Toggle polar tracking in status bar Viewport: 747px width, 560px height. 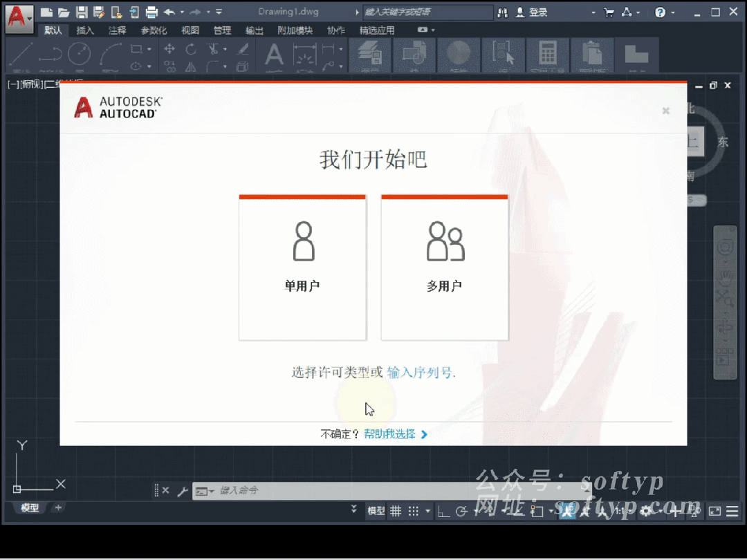click(x=461, y=512)
